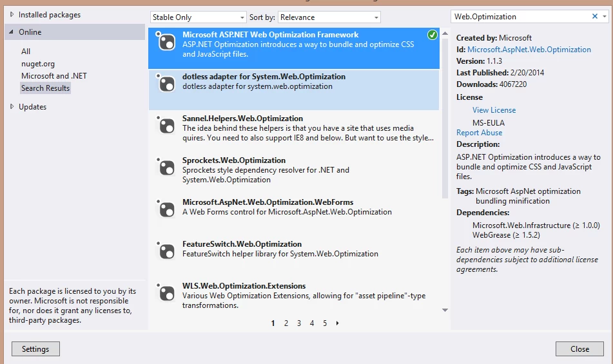The width and height of the screenshot is (613, 364).
Task: Click the Microsoft.Web.Infrastructure dependency text
Action: click(x=536, y=225)
